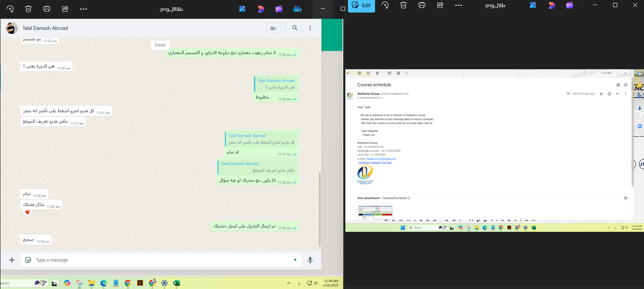
Task: Click the search magnifier in WhatsApp chat header
Action: pyautogui.click(x=295, y=28)
